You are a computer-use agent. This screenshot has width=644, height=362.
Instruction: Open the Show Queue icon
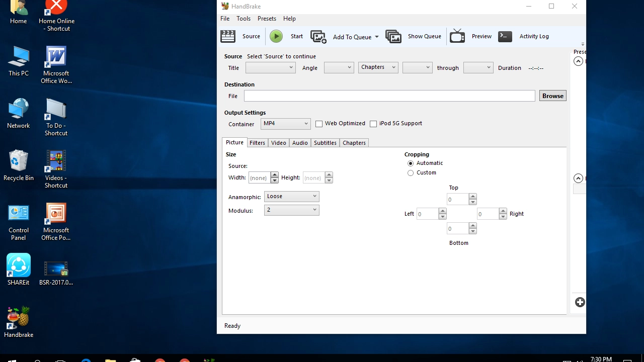tap(393, 36)
